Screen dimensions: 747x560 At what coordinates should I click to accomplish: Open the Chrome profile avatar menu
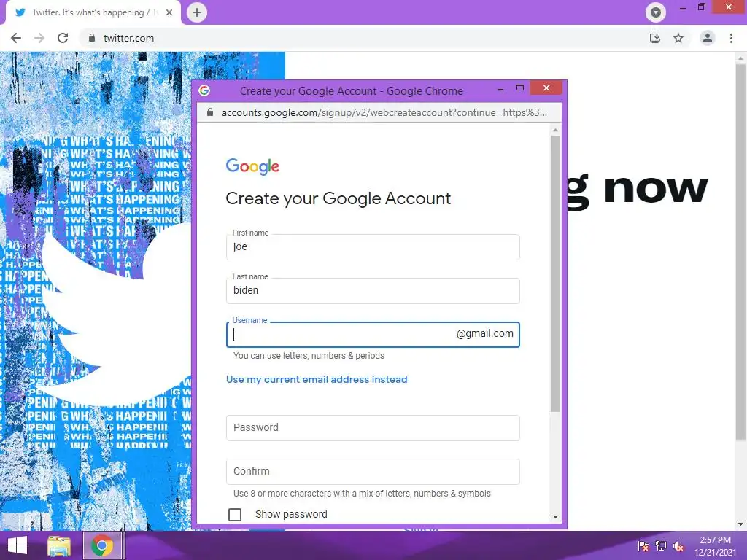click(x=708, y=38)
